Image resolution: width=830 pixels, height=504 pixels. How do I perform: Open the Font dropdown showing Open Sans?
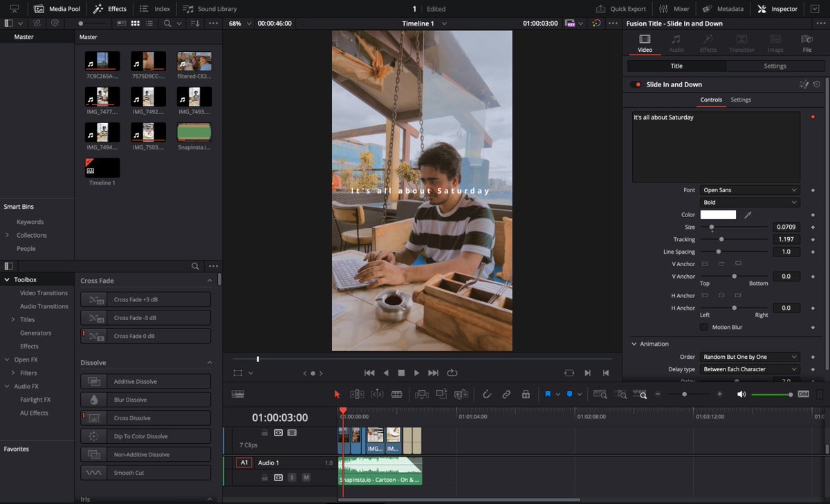tap(750, 190)
